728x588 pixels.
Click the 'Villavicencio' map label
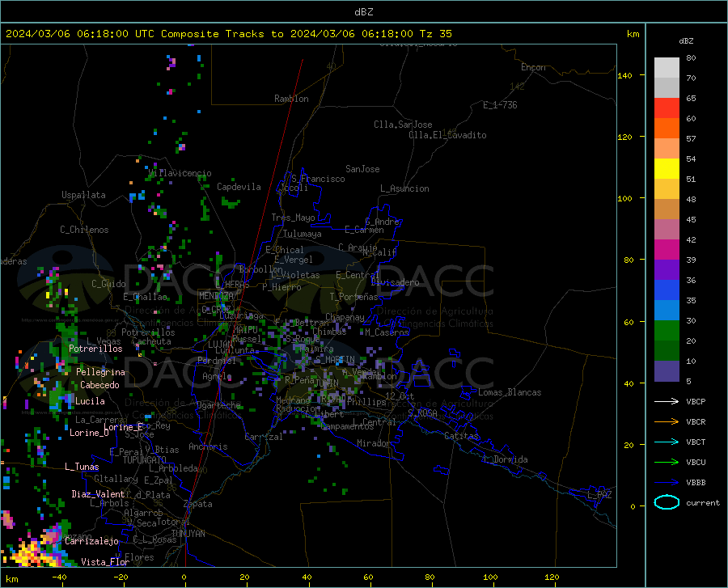click(180, 173)
